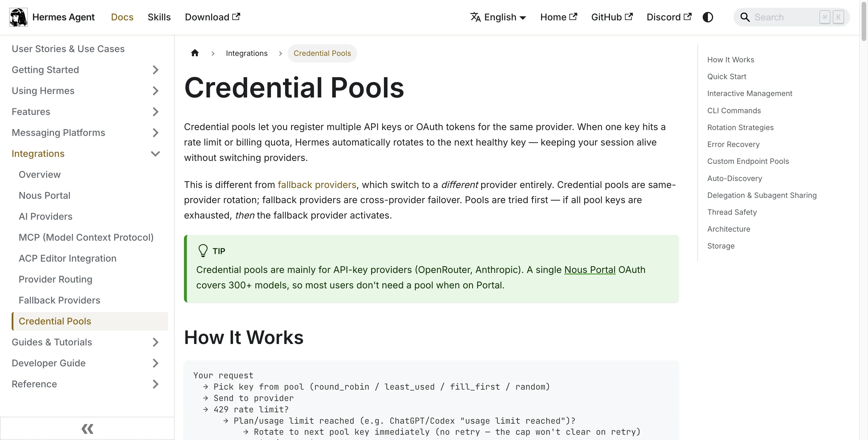Jump to Interactive Management section

coord(750,93)
